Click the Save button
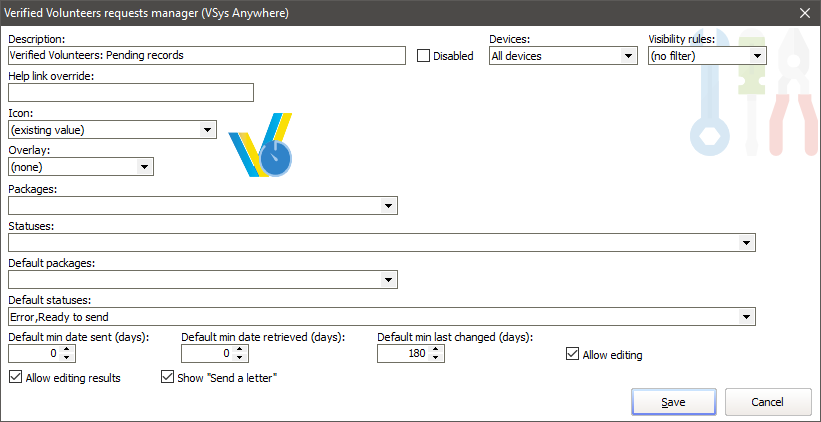 673,402
